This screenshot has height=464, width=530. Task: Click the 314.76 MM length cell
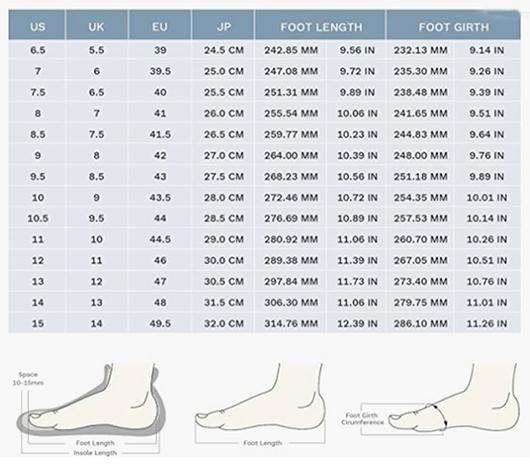point(291,323)
